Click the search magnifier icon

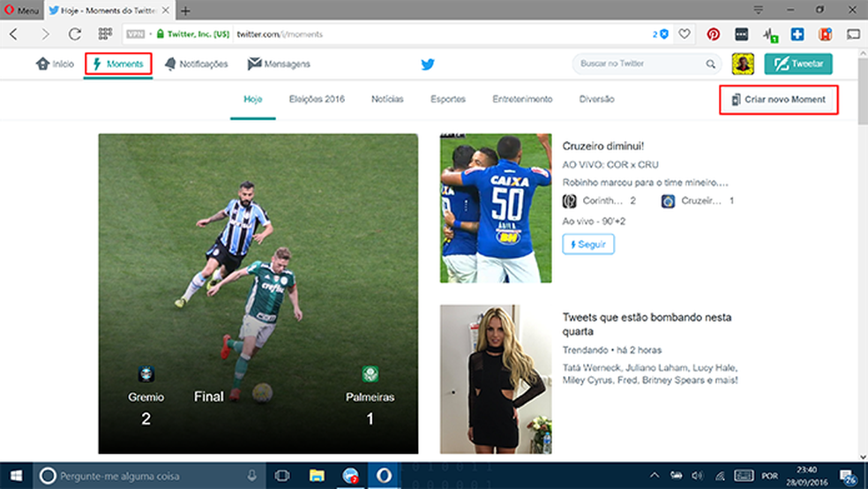tap(711, 64)
